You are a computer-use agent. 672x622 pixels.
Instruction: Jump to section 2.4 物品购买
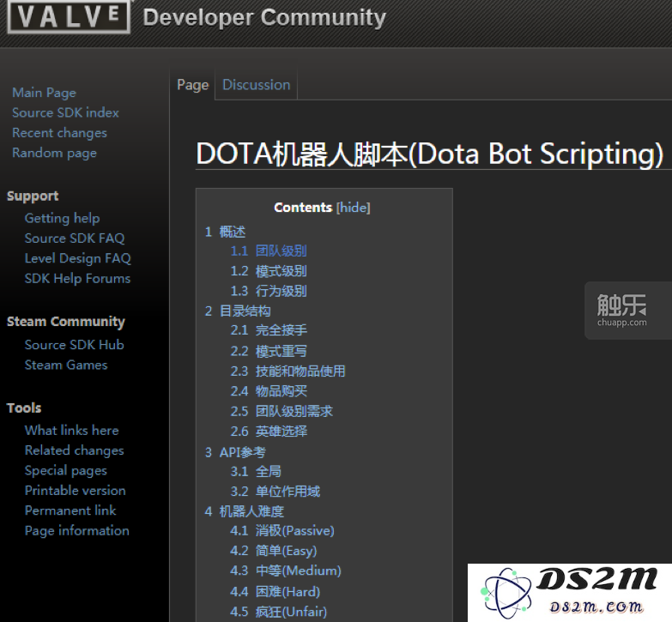(269, 391)
